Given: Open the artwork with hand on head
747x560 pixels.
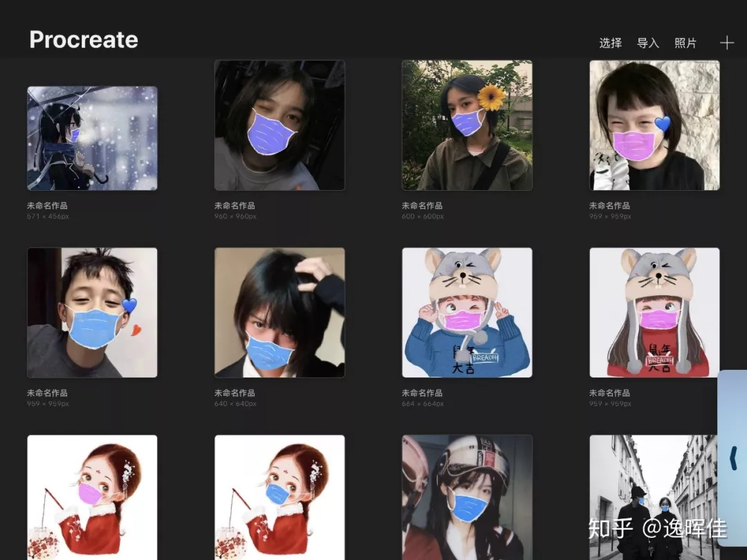Looking at the screenshot, I should click(x=279, y=312).
